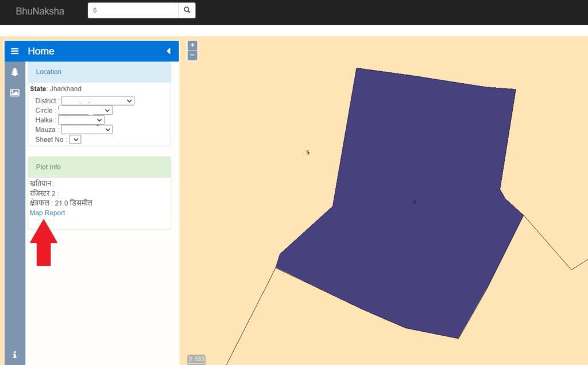This screenshot has height=365, width=588.
Task: Open the image layer sidebar icon
Action: point(15,92)
